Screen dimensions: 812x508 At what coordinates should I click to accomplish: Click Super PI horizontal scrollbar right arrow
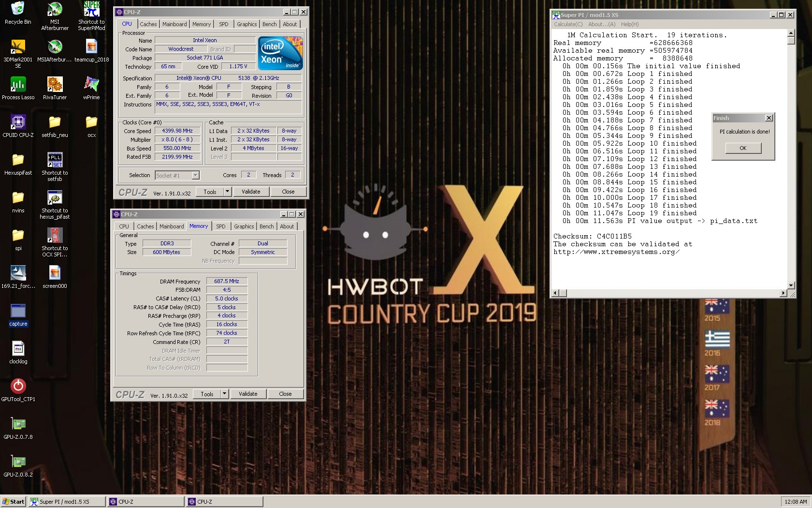[783, 293]
